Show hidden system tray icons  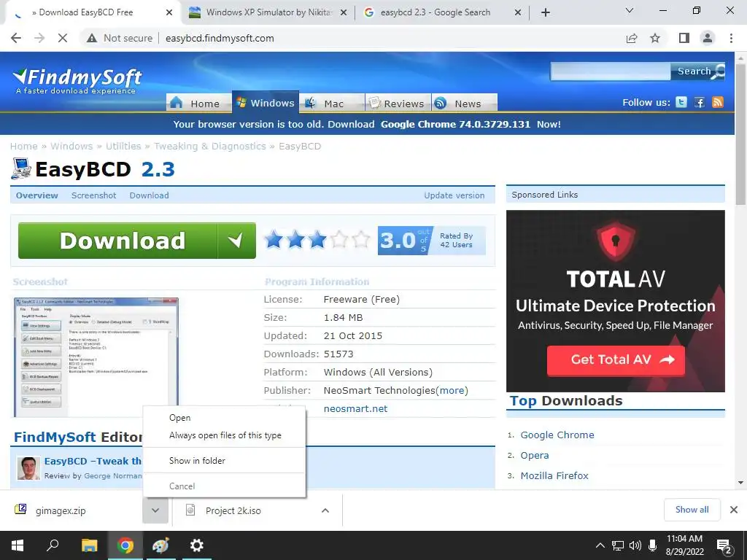(600, 545)
